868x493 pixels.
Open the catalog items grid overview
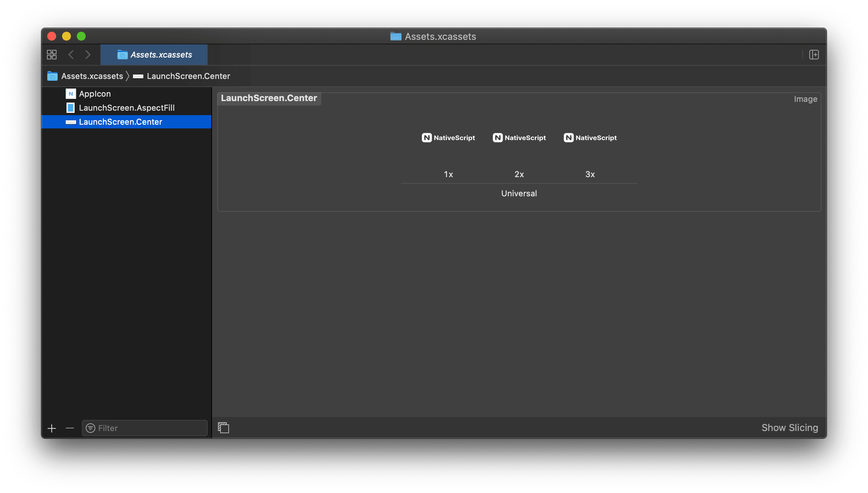[x=52, y=54]
